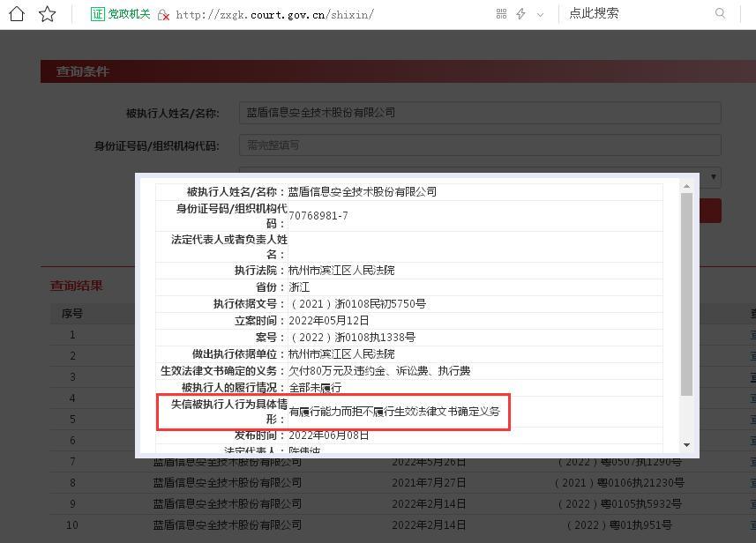756x543 pixels.
Task: Open the QR code grid icon
Action: coord(501,14)
